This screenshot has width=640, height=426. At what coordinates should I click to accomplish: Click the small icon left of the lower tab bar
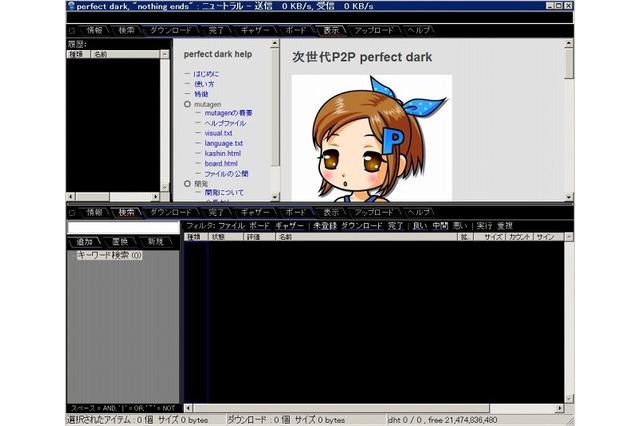coord(72,213)
